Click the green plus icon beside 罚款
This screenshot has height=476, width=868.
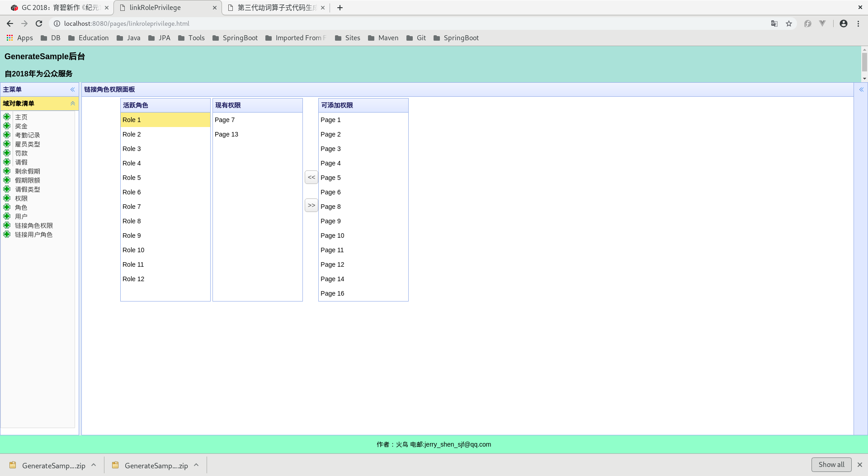(7, 153)
